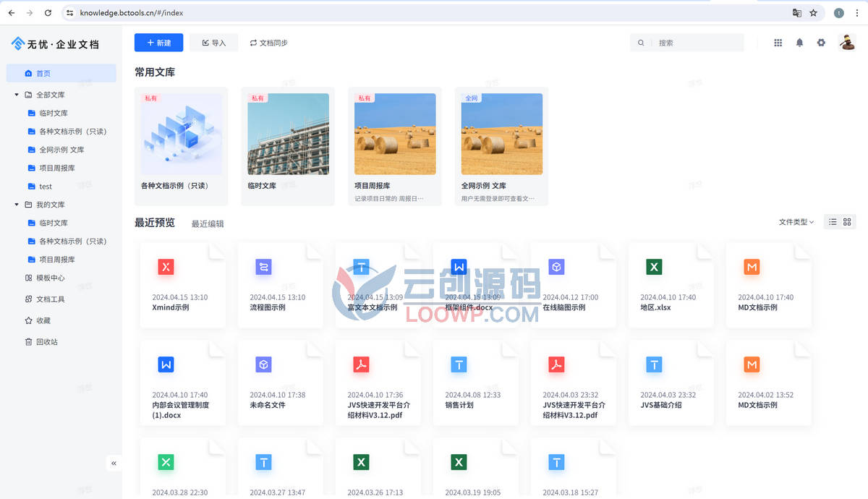Open the notifications bell

click(x=799, y=43)
